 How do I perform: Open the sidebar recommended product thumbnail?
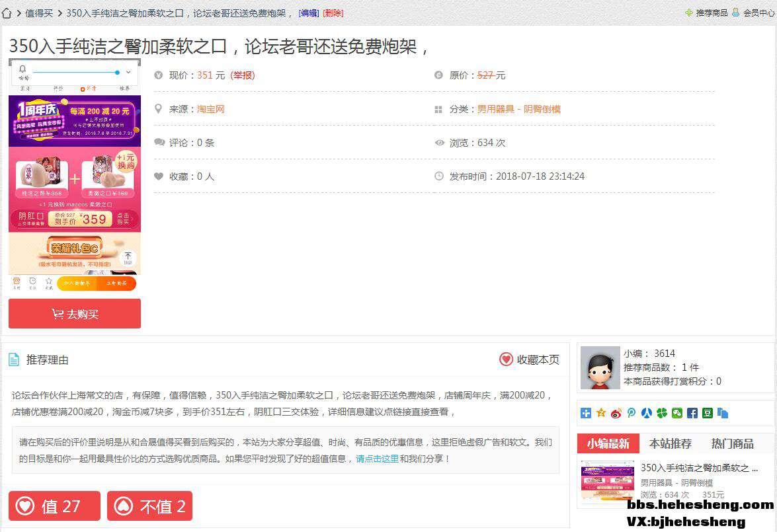[x=607, y=481]
